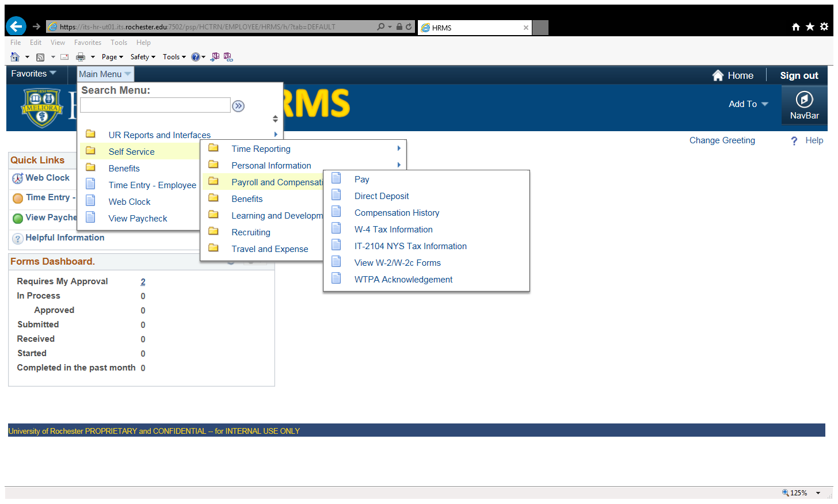
Task: Click the print options dropdown arrow
Action: [93, 57]
